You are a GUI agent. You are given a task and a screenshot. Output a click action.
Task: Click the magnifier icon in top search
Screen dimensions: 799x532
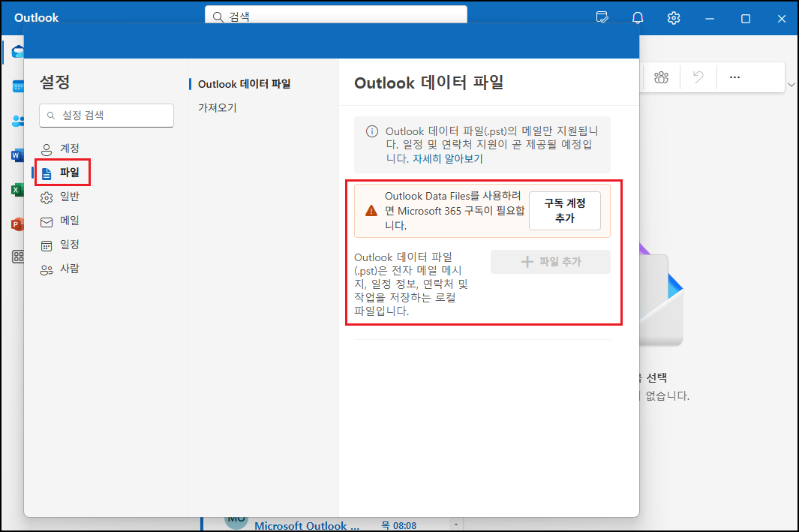coord(218,17)
